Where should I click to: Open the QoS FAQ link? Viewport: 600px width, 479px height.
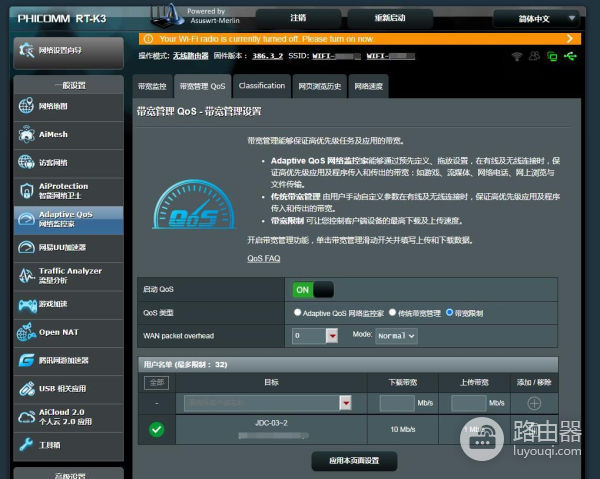[x=264, y=259]
